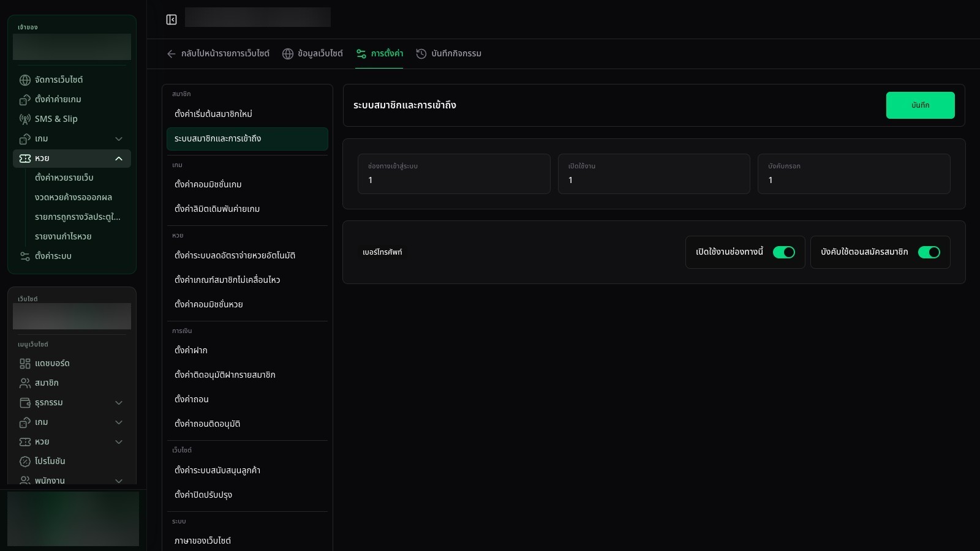980x551 pixels.
Task: Expand the ธุรกรรม menu chevron
Action: (119, 403)
